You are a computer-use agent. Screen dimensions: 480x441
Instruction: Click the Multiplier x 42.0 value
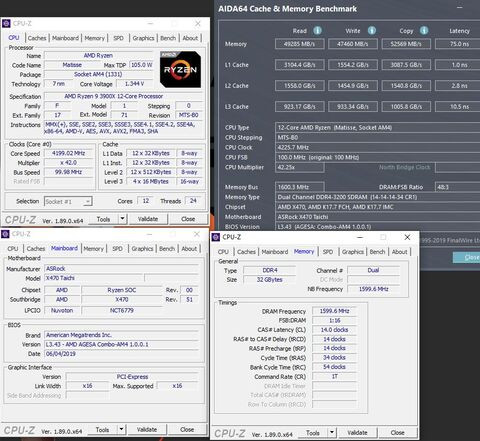[x=69, y=163]
